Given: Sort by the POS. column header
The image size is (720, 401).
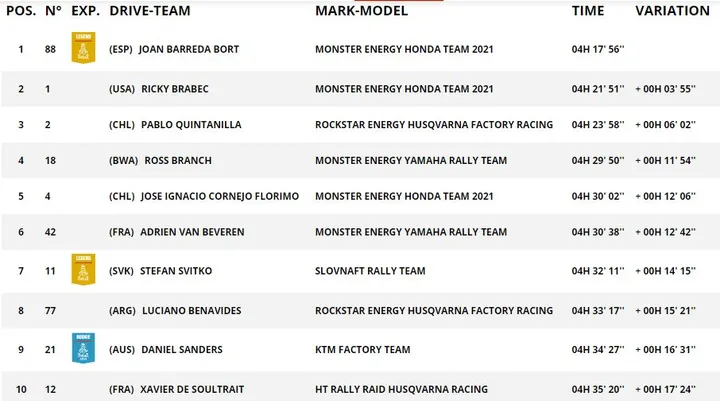Looking at the screenshot, I should point(21,11).
